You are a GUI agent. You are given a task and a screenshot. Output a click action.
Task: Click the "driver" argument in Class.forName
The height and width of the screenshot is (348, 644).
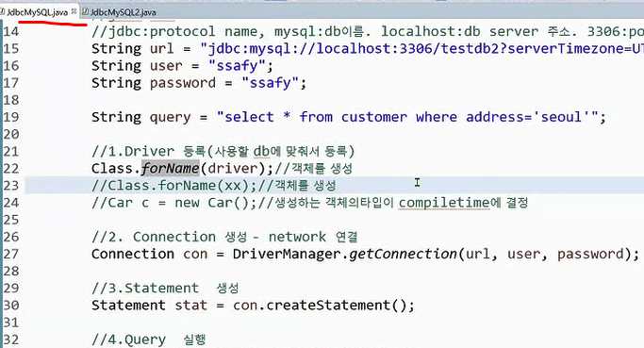click(233, 169)
